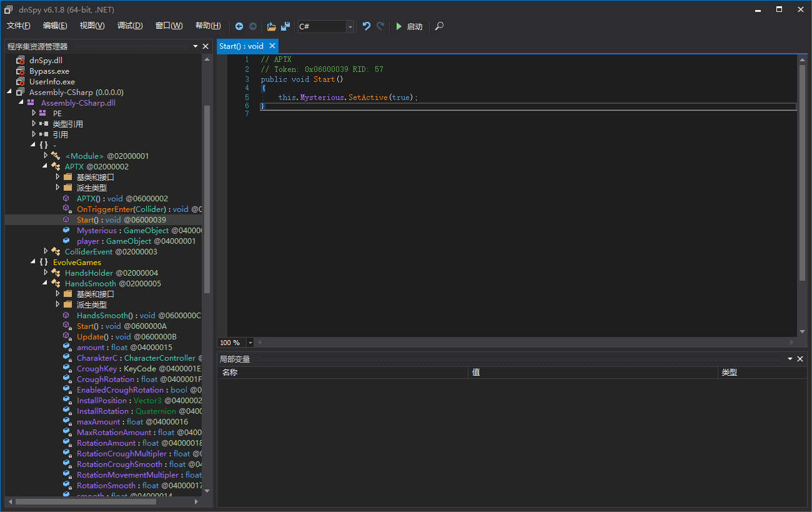Select the APTX() constructor method

tap(122, 199)
